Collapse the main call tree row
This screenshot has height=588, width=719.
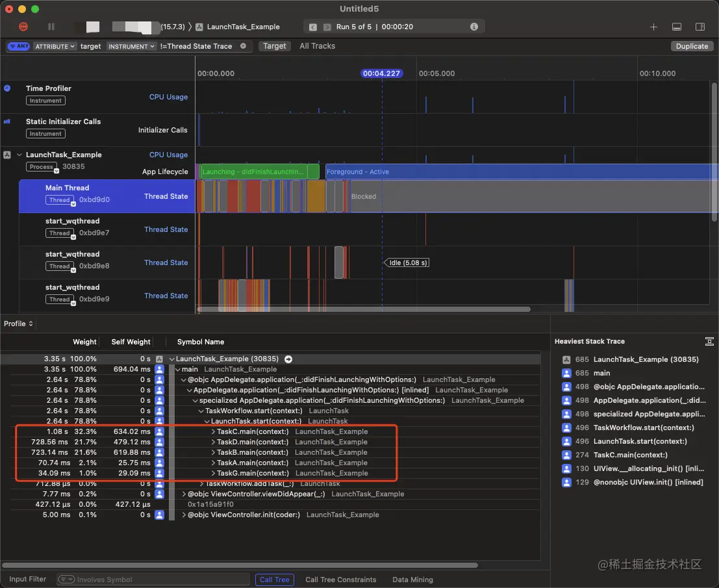coord(178,369)
